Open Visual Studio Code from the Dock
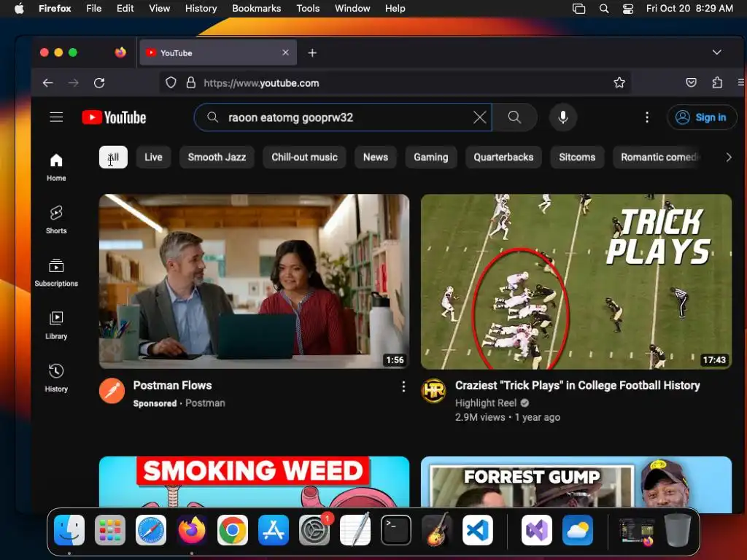The height and width of the screenshot is (560, 747). pyautogui.click(x=477, y=530)
